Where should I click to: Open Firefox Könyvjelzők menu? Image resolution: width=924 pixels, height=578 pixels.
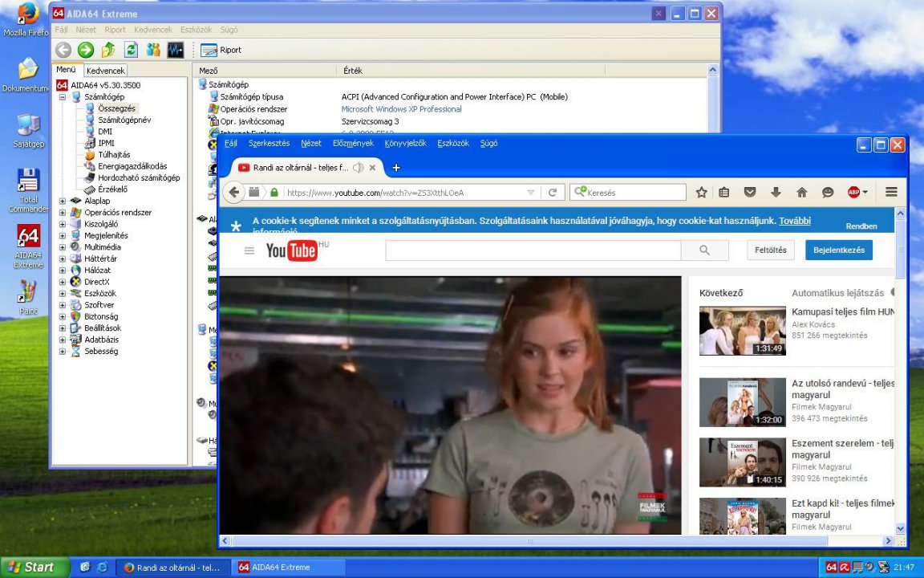coord(405,144)
